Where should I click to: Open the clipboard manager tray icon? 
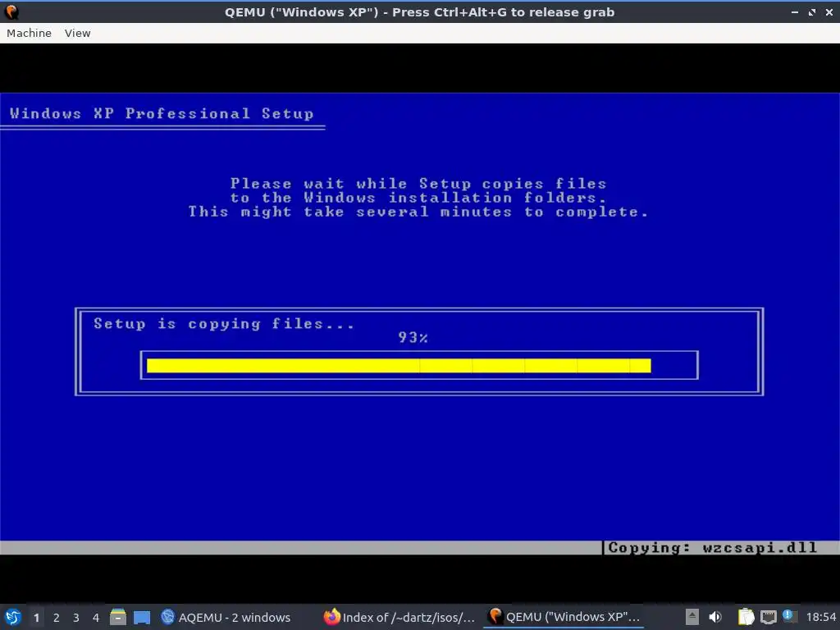coord(746,617)
